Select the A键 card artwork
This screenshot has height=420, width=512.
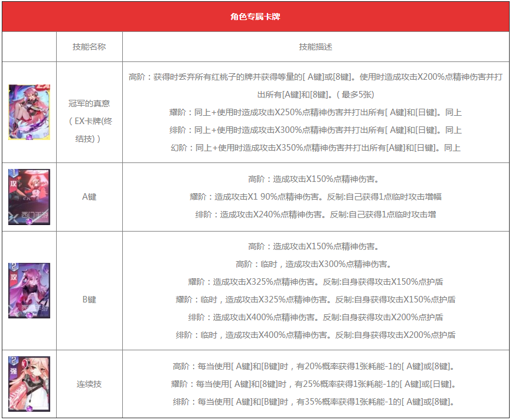click(30, 197)
